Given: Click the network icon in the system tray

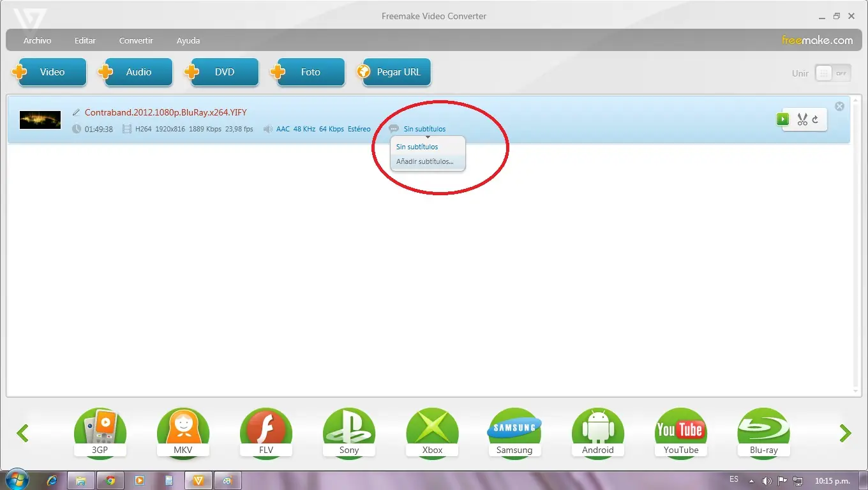Looking at the screenshot, I should (798, 480).
